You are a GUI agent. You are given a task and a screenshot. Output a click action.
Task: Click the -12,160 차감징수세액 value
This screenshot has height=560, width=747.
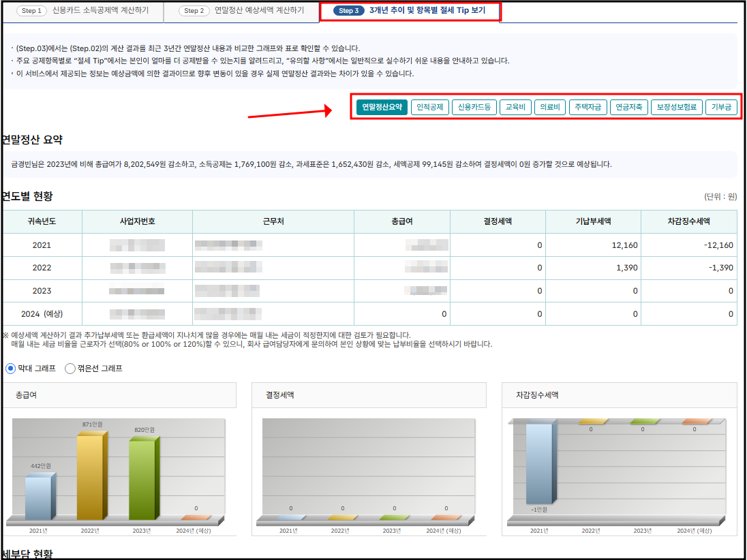click(719, 245)
